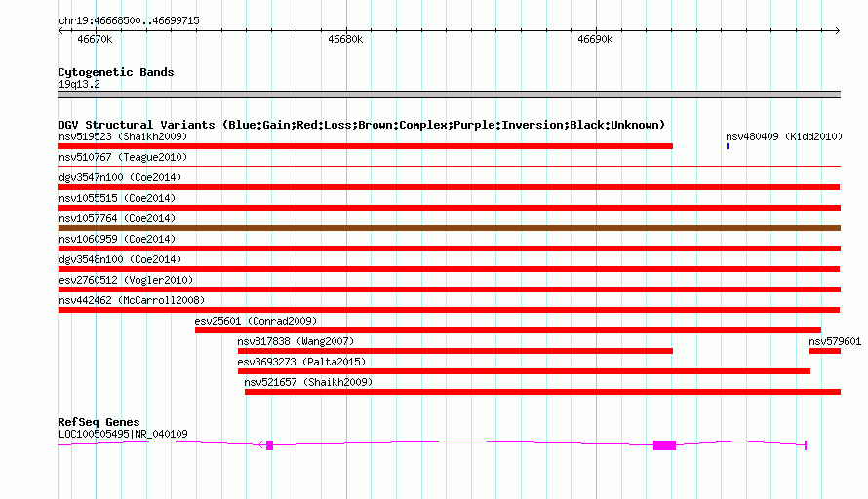Viewport: 868px width, 499px height.
Task: Click the Cytogenetic Bands track title
Action: click(x=116, y=72)
